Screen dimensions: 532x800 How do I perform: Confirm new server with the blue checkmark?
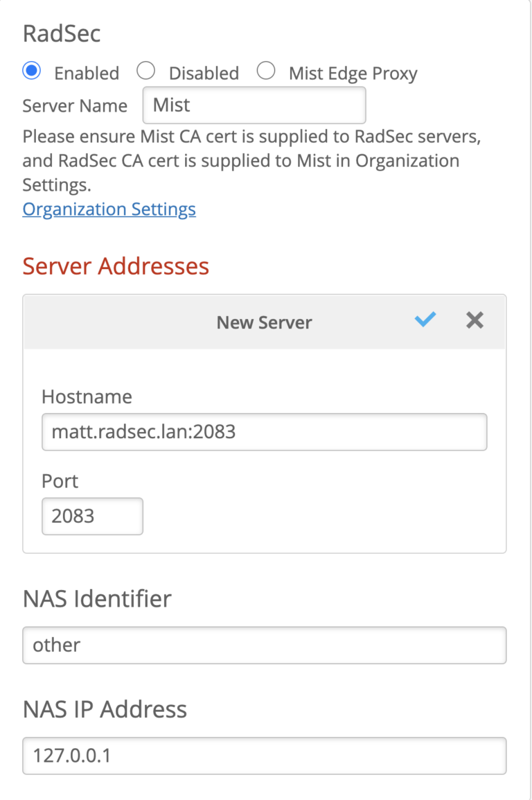point(425,320)
